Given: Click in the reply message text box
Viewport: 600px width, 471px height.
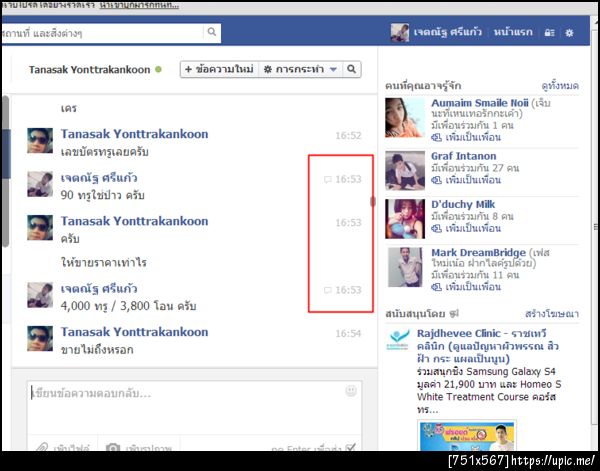Looking at the screenshot, I should click(194, 407).
